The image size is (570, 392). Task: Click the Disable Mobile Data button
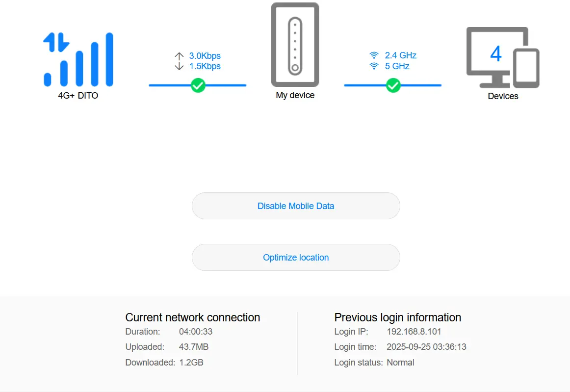pyautogui.click(x=296, y=206)
